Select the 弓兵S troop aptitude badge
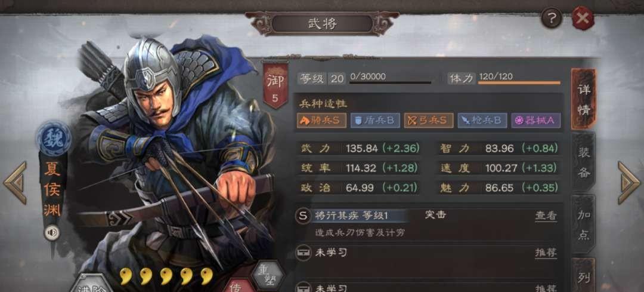The image size is (644, 292). coord(429,121)
